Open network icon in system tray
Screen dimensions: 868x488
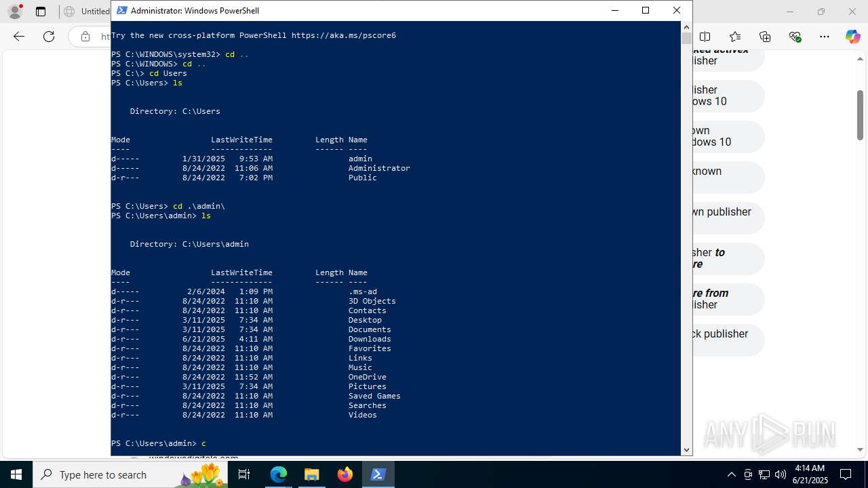pyautogui.click(x=764, y=474)
